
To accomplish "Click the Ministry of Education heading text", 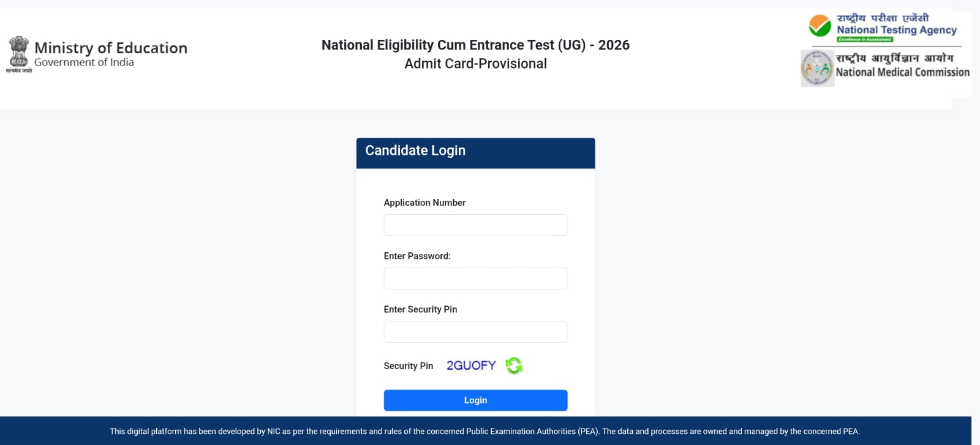I will click(x=111, y=48).
